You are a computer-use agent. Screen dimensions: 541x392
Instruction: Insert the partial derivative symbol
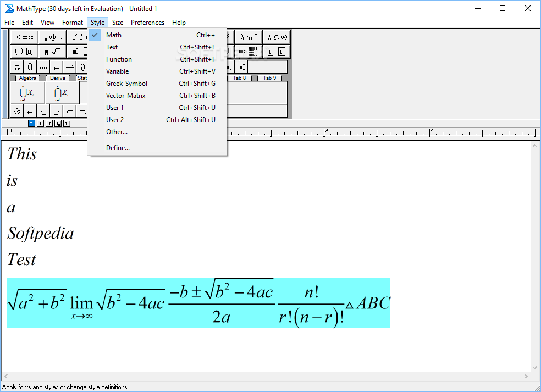[82, 67]
